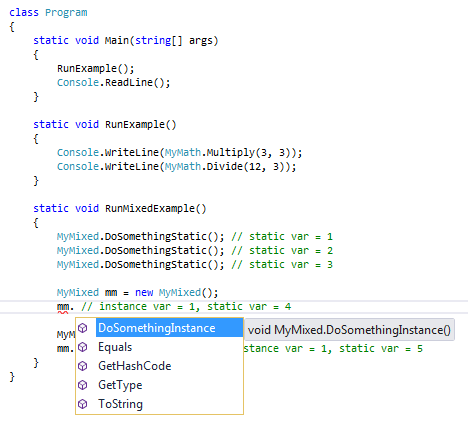Click 'MyMath' on the Multiply line
This screenshot has width=468, height=424.
183,153
